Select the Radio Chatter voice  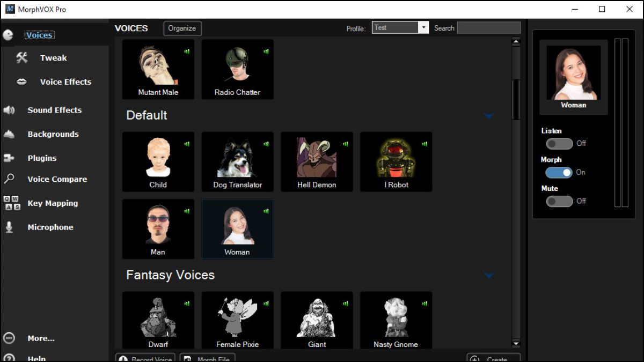[x=237, y=69]
